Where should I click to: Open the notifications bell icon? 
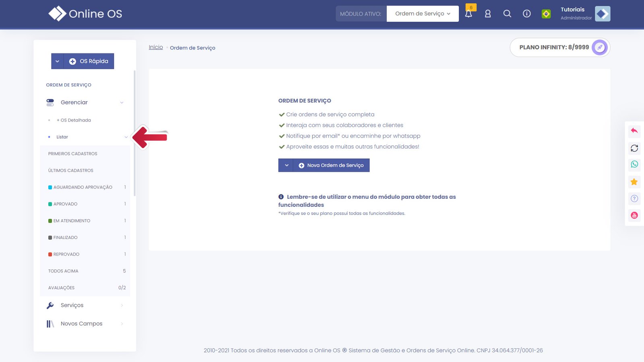tap(469, 14)
